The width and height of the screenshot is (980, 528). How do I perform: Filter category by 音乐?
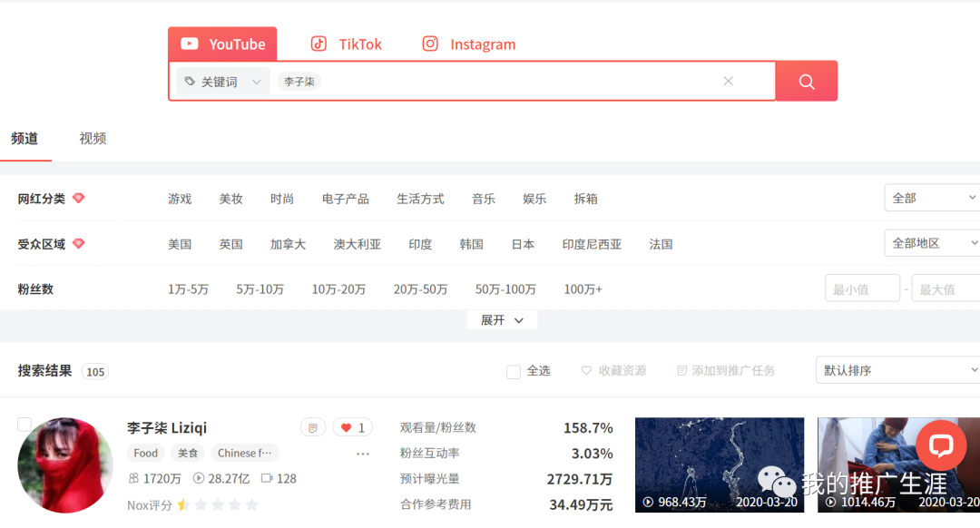click(x=483, y=199)
